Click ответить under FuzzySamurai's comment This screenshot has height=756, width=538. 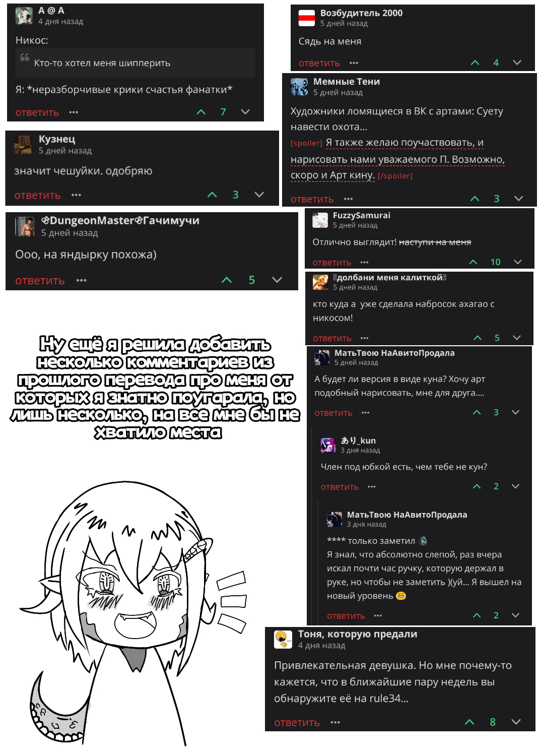pos(332,263)
